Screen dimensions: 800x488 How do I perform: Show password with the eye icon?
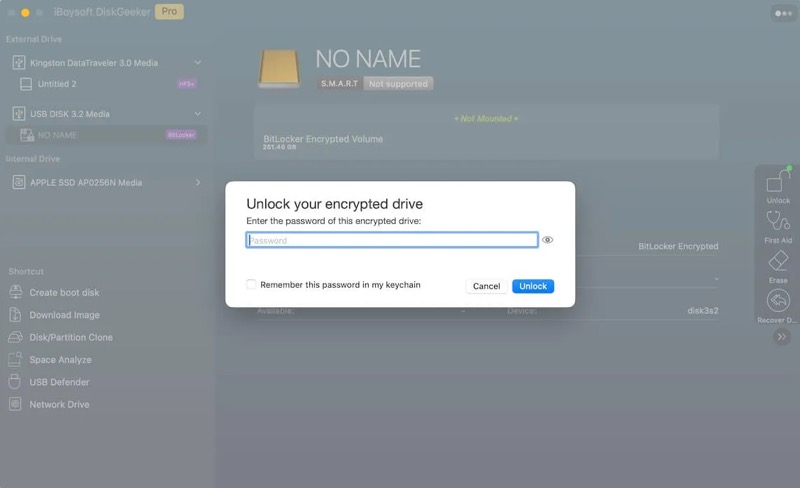click(x=547, y=240)
